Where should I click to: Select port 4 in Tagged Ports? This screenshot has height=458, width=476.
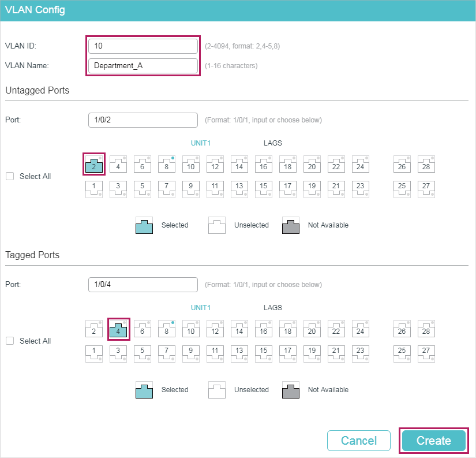point(118,329)
